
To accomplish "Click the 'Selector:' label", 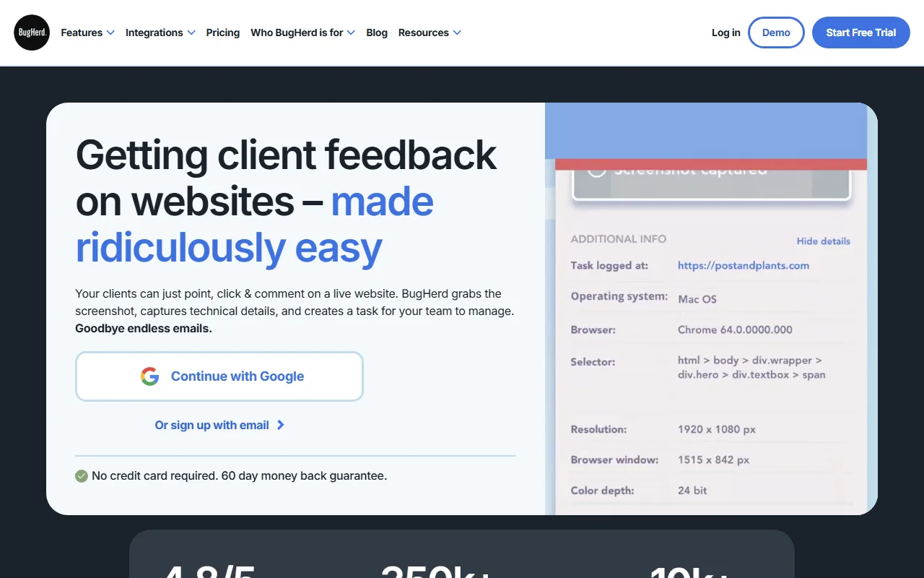I will (x=593, y=362).
